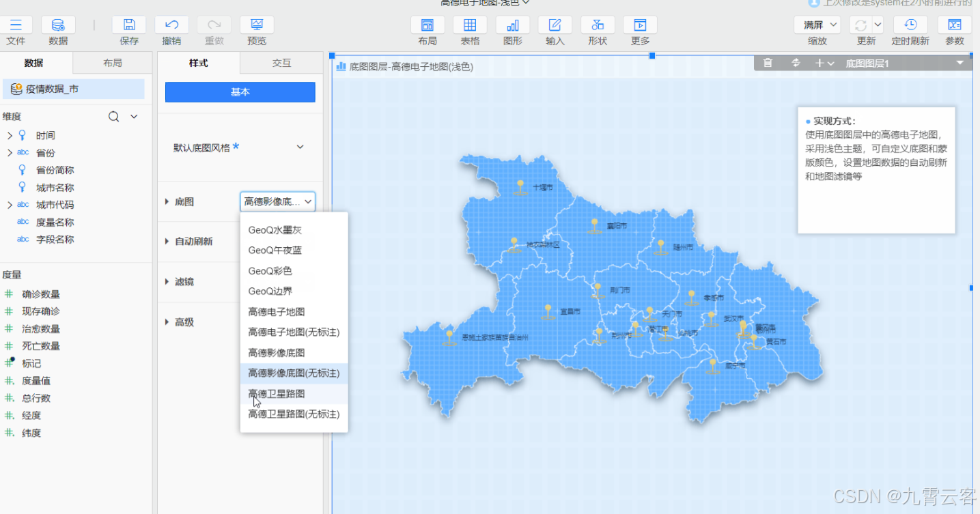The width and height of the screenshot is (980, 514).
Task: Open the 底图 basemap combo box
Action: [x=277, y=201]
